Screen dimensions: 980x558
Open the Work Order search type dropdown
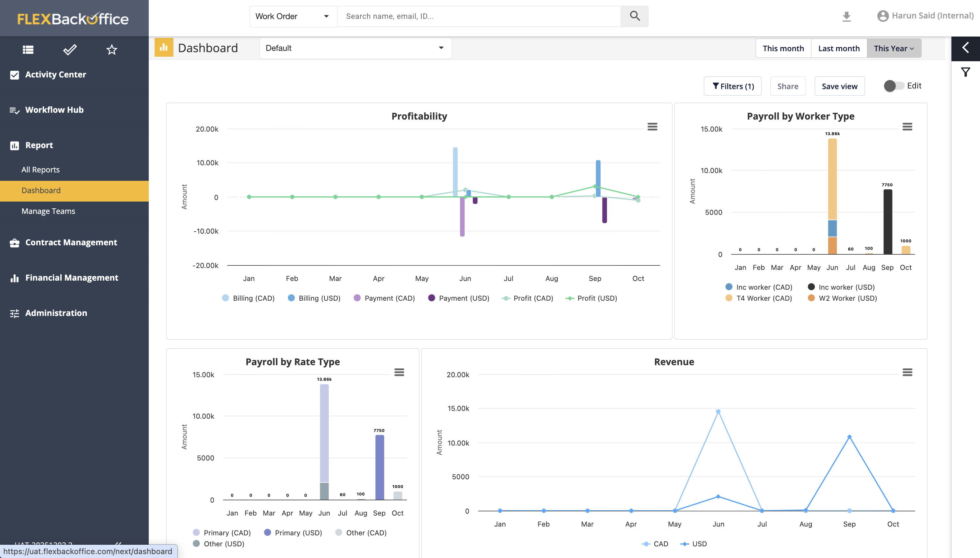pyautogui.click(x=293, y=16)
